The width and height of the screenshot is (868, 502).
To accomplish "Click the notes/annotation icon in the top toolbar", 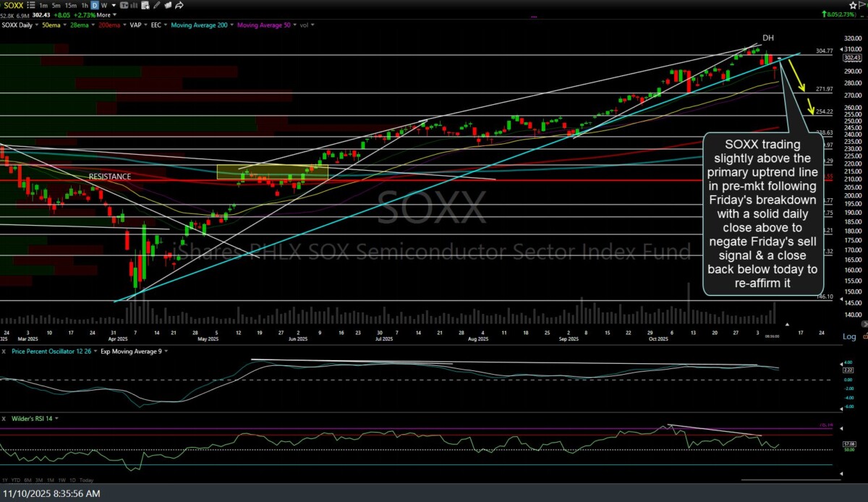I will click(168, 5).
